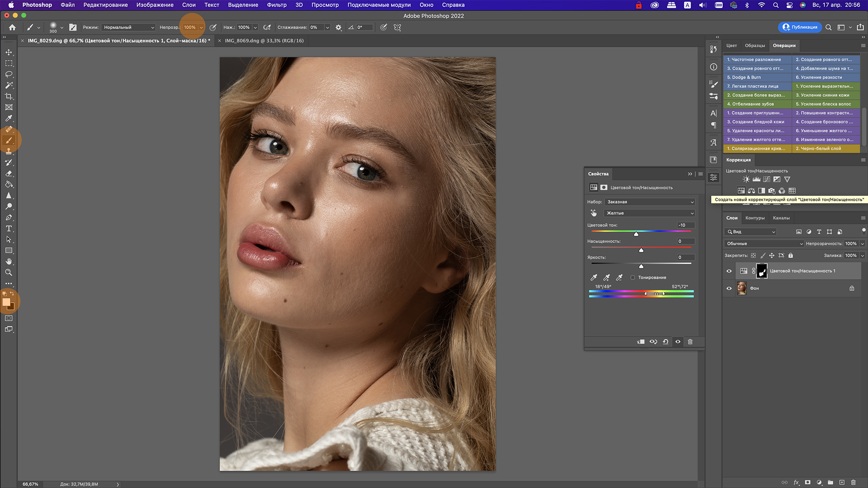Select the Zoom tool
This screenshot has height=488, width=868.
point(9,272)
